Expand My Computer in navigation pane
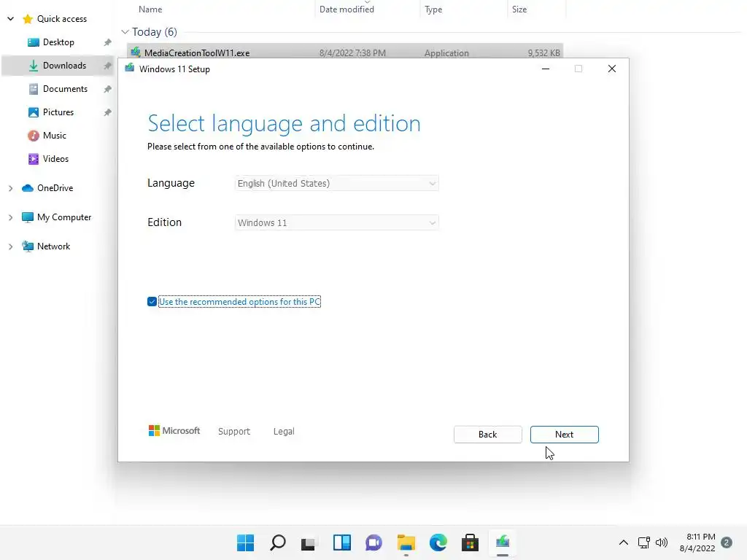747x560 pixels. pos(10,217)
